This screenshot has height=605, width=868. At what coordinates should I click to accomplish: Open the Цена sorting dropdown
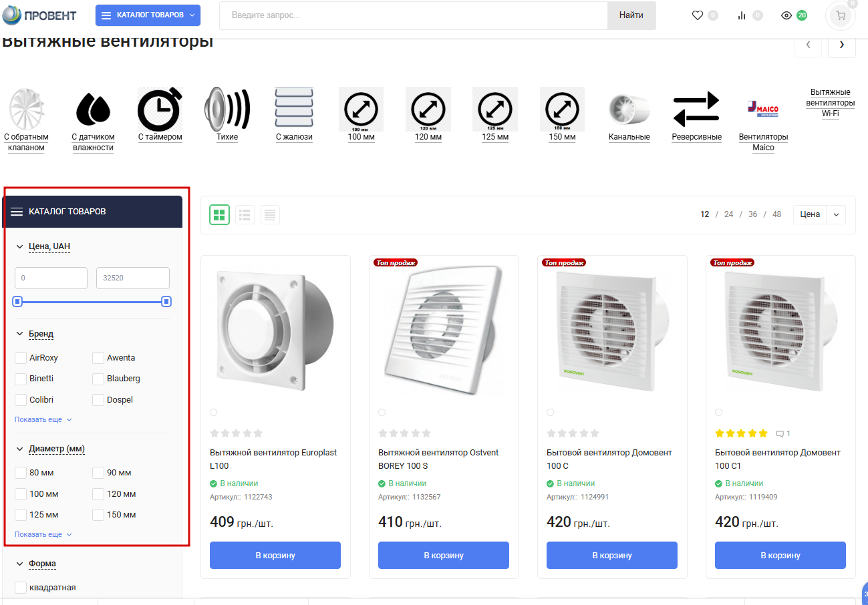[x=819, y=214]
